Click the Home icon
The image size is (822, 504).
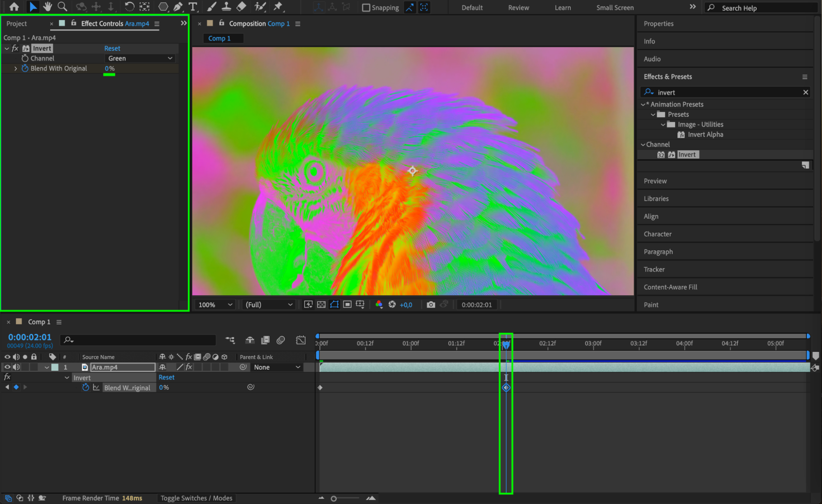pos(14,7)
